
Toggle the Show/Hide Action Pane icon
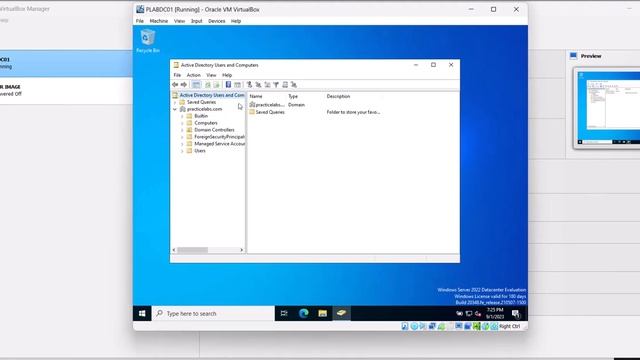(x=237, y=84)
